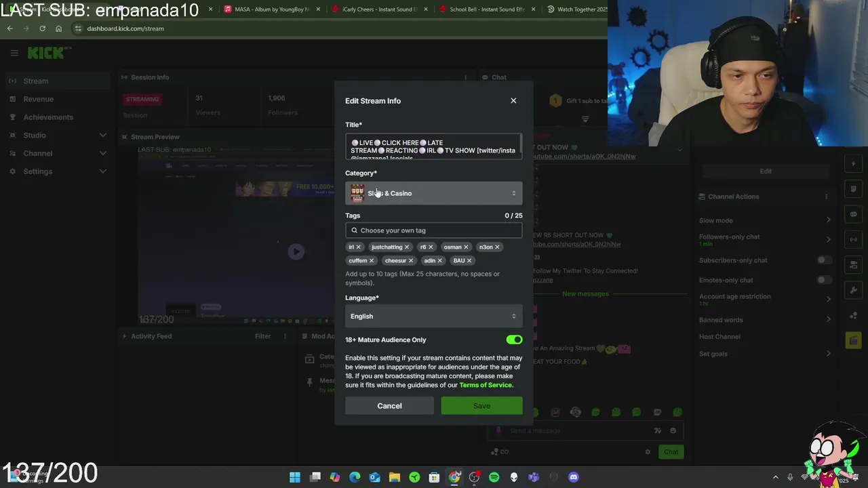Remove the adin tag

pos(439,260)
